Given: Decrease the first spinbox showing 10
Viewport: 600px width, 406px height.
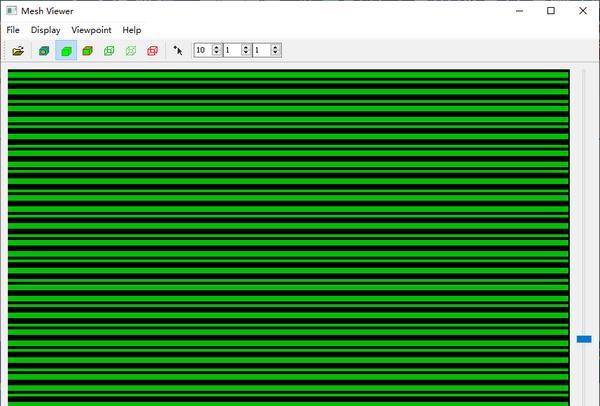Looking at the screenshot, I should (217, 53).
